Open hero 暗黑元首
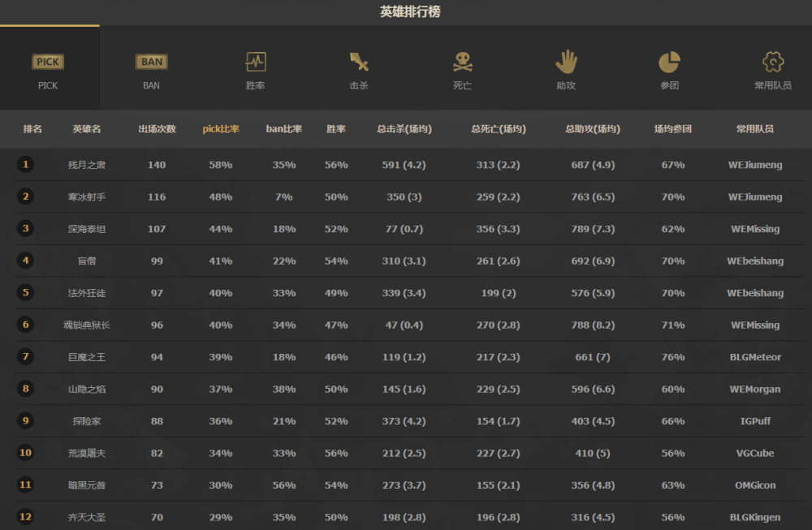This screenshot has height=530, width=812. coord(87,485)
